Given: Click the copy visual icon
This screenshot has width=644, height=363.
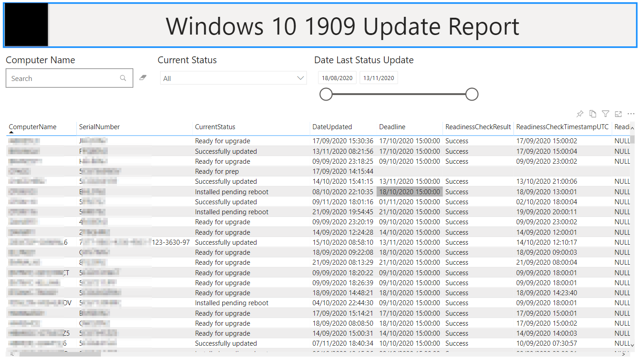Looking at the screenshot, I should click(593, 114).
